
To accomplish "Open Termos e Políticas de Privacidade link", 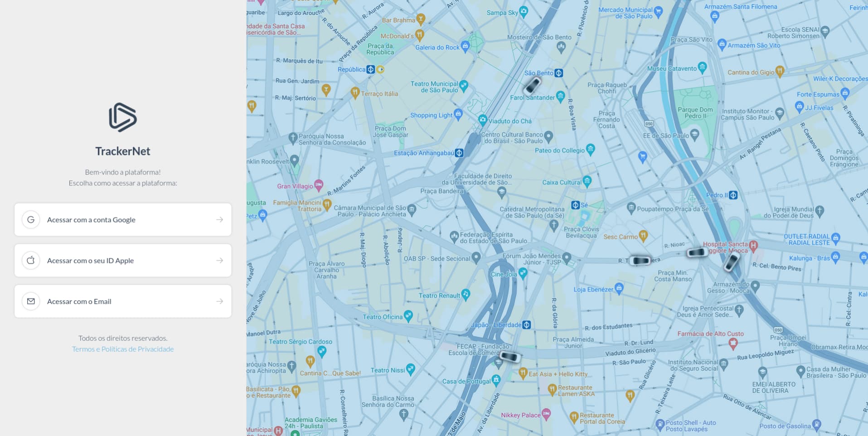I will (123, 349).
